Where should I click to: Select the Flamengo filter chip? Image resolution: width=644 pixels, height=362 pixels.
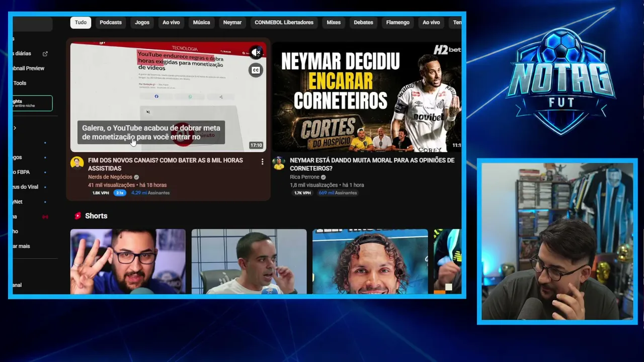[x=397, y=23]
